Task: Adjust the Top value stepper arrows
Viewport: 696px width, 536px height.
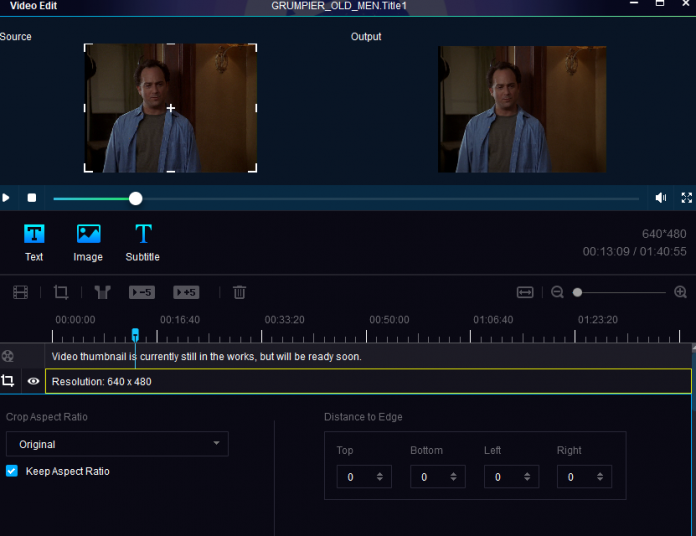Action: (x=380, y=477)
